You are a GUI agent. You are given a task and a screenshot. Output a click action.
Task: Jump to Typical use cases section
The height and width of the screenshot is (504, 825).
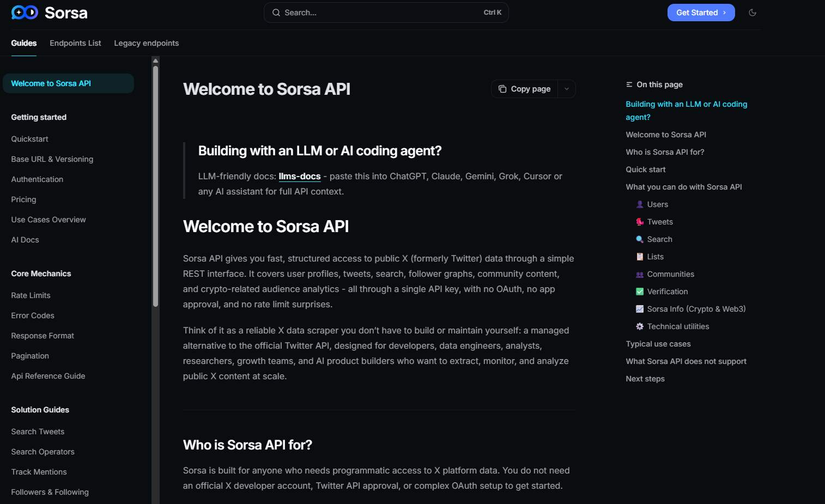(658, 344)
